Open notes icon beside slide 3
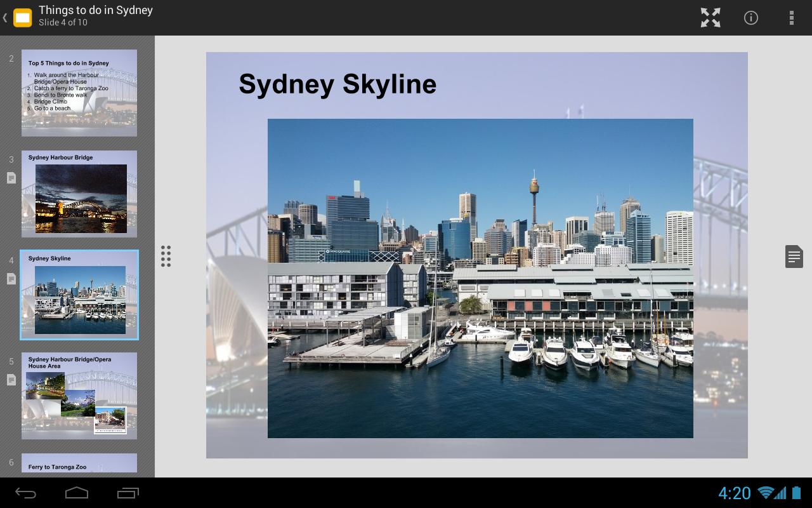Screen dimensions: 812x508 [x=11, y=178]
